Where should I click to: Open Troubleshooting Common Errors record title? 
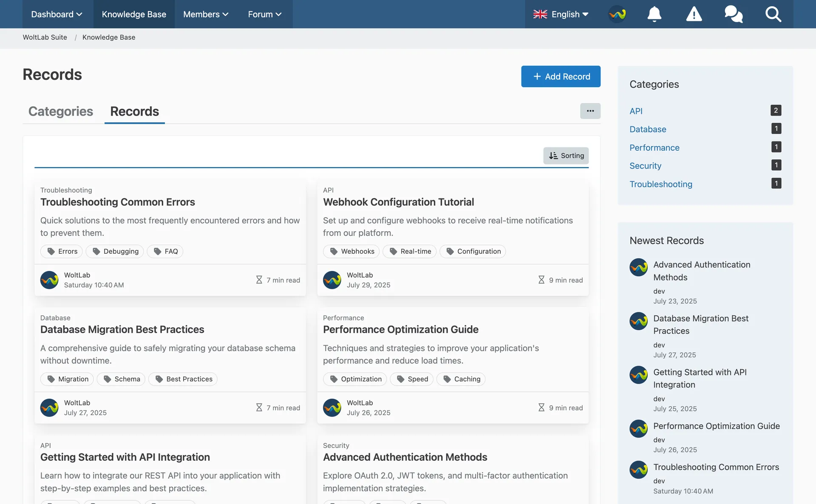point(118,202)
